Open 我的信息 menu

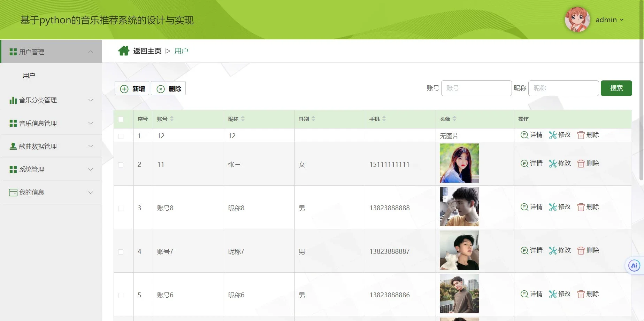coord(51,193)
